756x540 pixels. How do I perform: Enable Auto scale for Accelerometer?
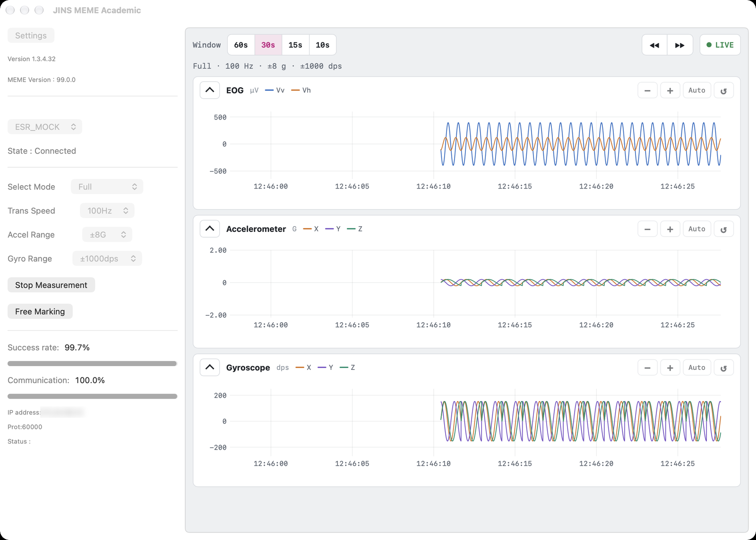coord(697,229)
